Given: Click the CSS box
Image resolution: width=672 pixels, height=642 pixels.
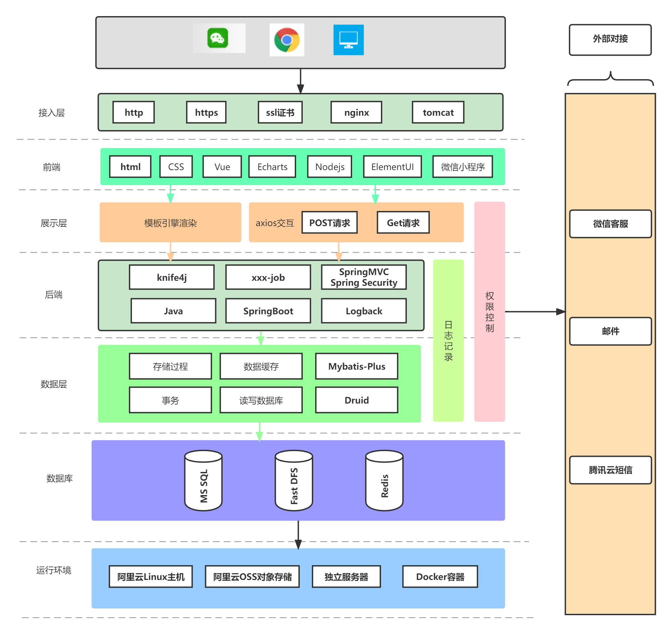Looking at the screenshot, I should [176, 167].
